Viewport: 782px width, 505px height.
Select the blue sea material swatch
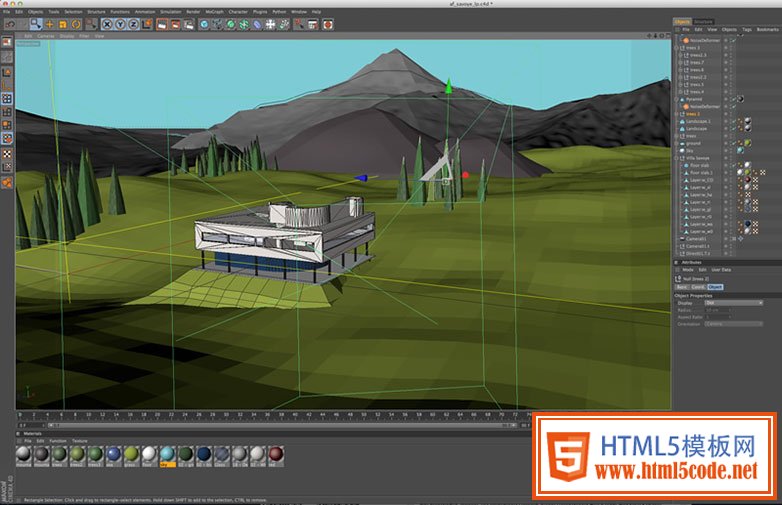(x=113, y=454)
